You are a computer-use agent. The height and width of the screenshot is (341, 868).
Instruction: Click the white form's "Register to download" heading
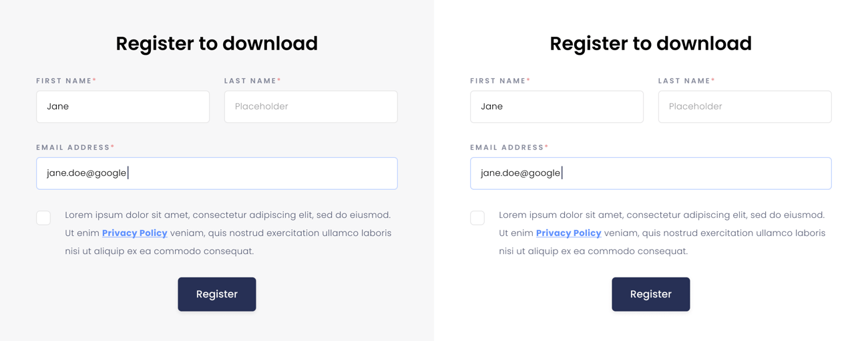pos(651,43)
